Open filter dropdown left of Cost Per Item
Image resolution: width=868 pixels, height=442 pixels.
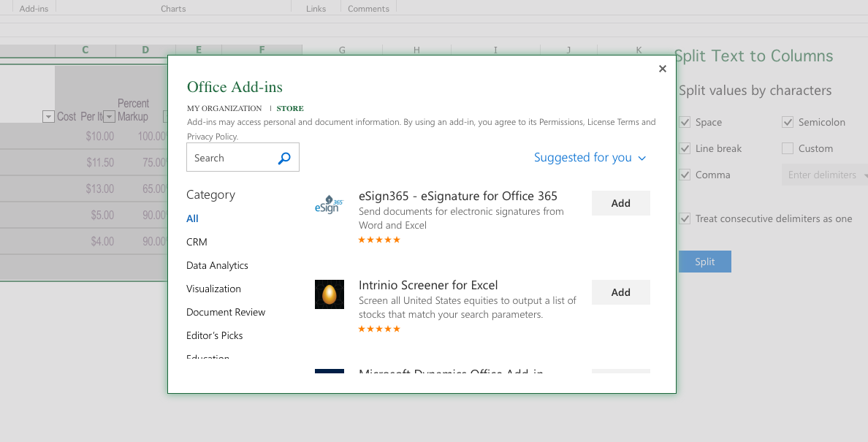tap(48, 116)
